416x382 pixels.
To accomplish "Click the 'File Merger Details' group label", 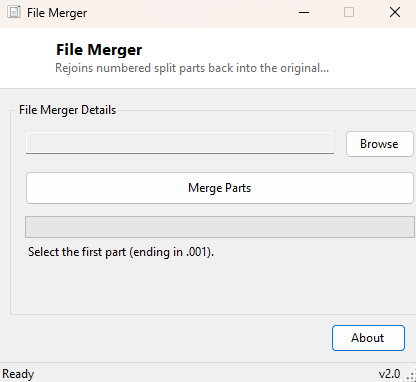I will pyautogui.click(x=67, y=110).
